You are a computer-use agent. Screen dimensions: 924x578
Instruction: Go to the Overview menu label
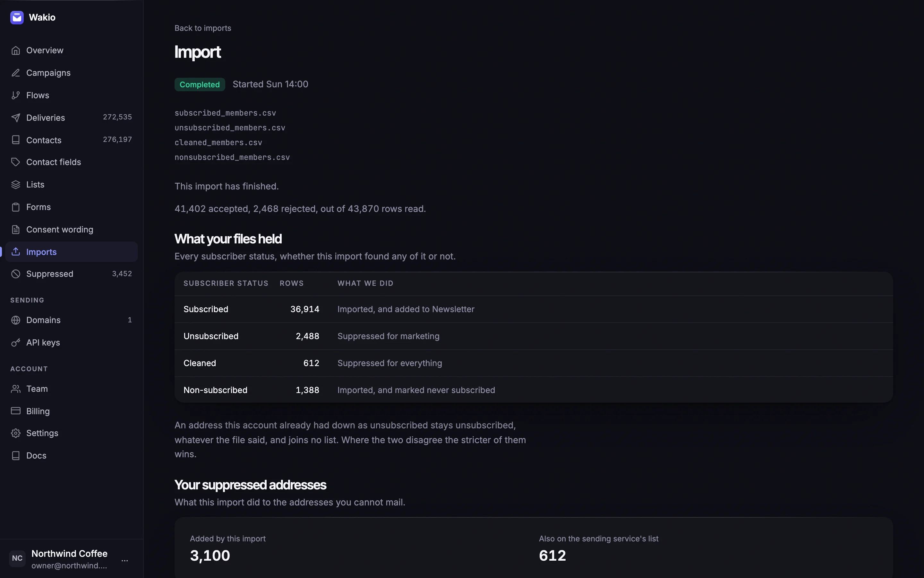tap(45, 50)
